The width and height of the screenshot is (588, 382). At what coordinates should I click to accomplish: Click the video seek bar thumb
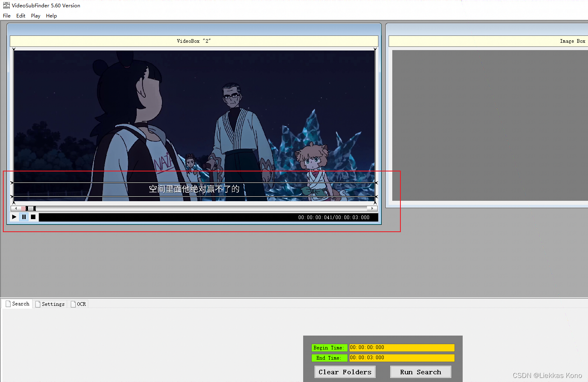[x=31, y=209]
